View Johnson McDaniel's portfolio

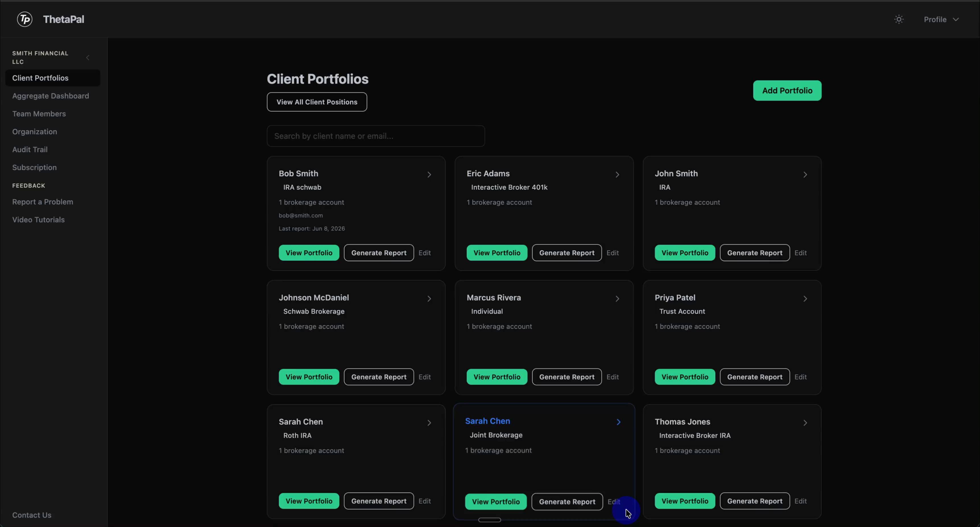pos(309,377)
